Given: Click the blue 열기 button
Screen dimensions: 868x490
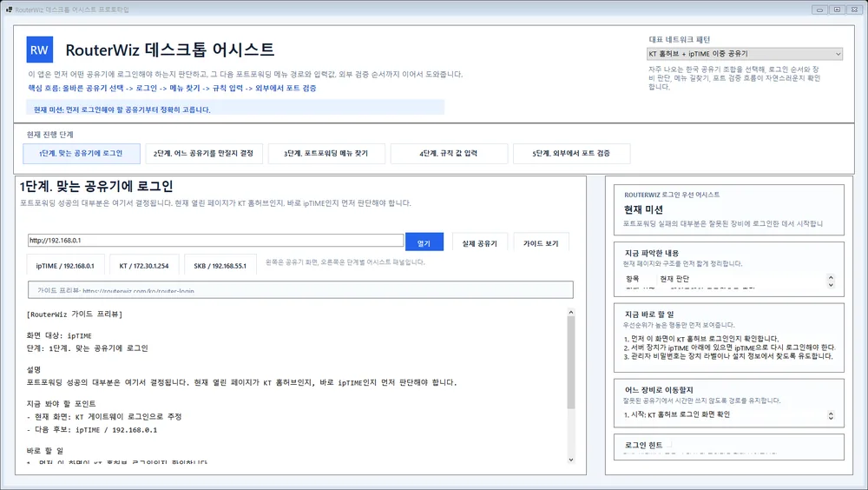Looking at the screenshot, I should coord(424,242).
